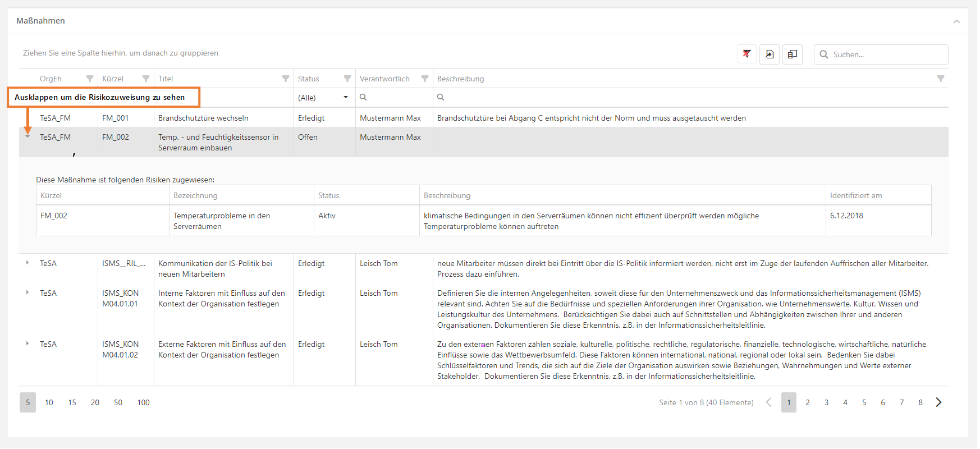Go to the next page arrow
Viewport: 980px width, 449px height.
coord(938,402)
